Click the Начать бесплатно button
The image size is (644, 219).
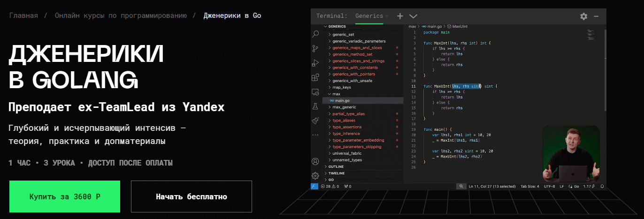pyautogui.click(x=192, y=196)
